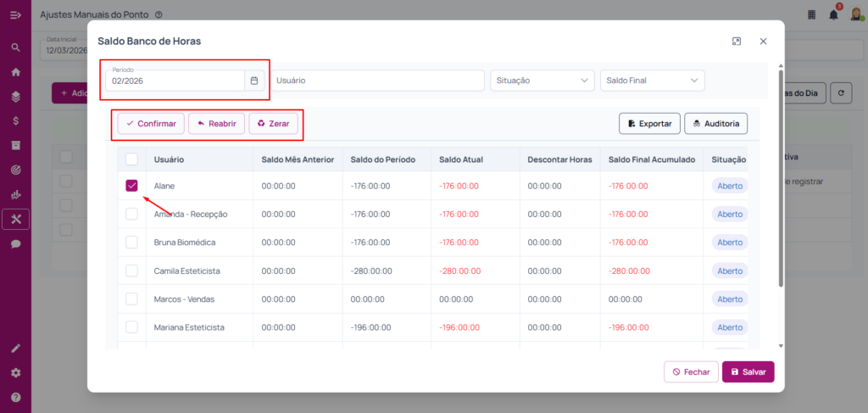
Task: Open the chat bubble icon in sidebar
Action: (15, 243)
